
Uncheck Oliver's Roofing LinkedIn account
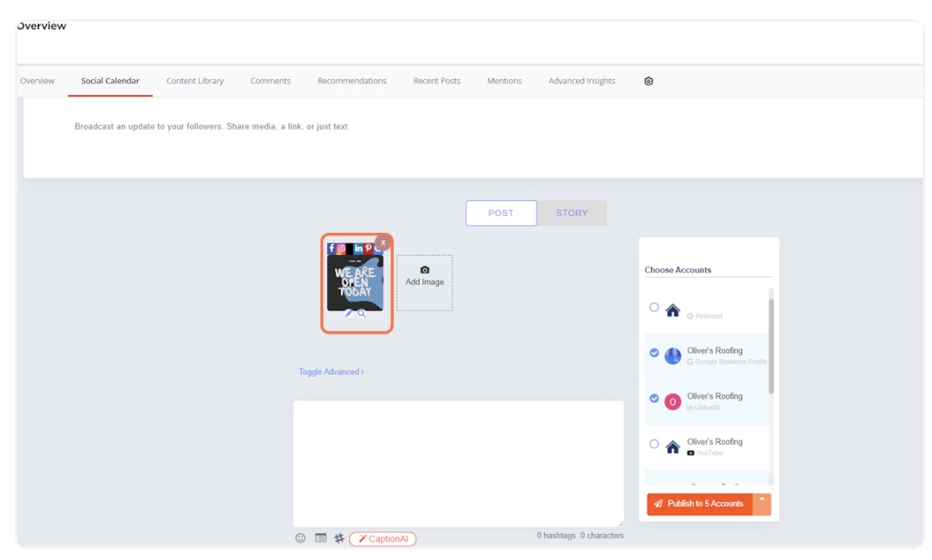[x=654, y=399]
